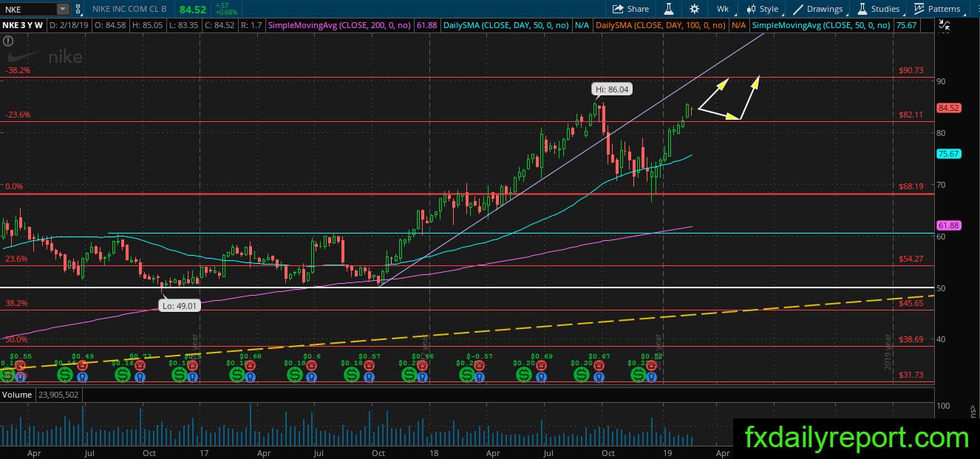Open the flask tools icon beside Share
This screenshot has height=459, width=980.
click(669, 9)
